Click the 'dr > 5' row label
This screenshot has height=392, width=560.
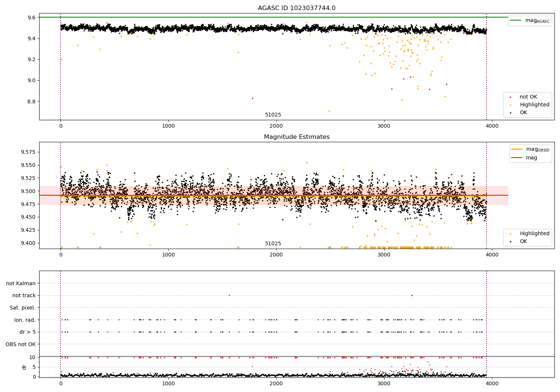[28, 332]
